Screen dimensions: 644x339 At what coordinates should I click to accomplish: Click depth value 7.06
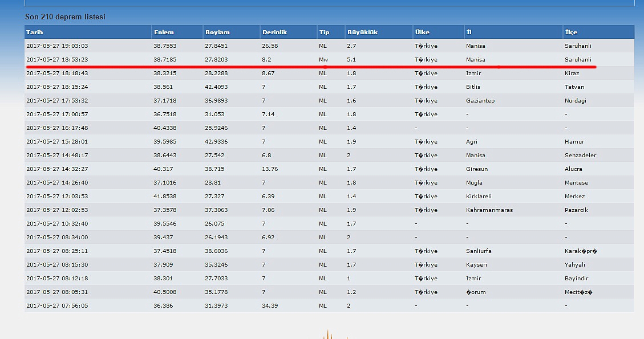(268, 210)
